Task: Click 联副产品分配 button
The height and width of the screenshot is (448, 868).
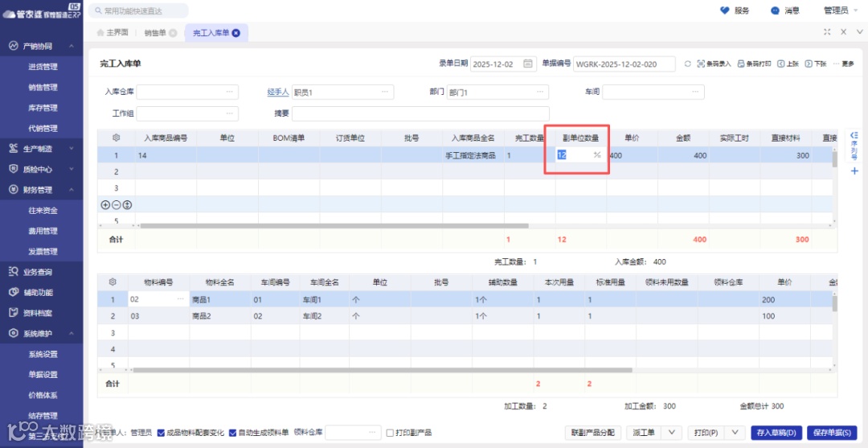Action: click(x=593, y=433)
